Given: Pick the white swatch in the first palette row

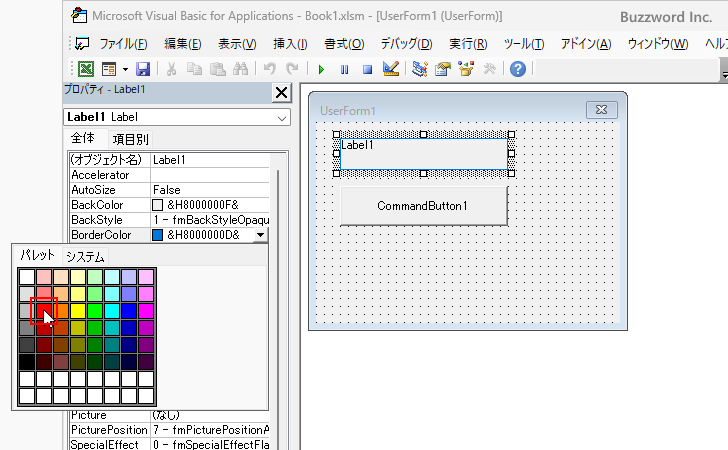Looking at the screenshot, I should 27,277.
